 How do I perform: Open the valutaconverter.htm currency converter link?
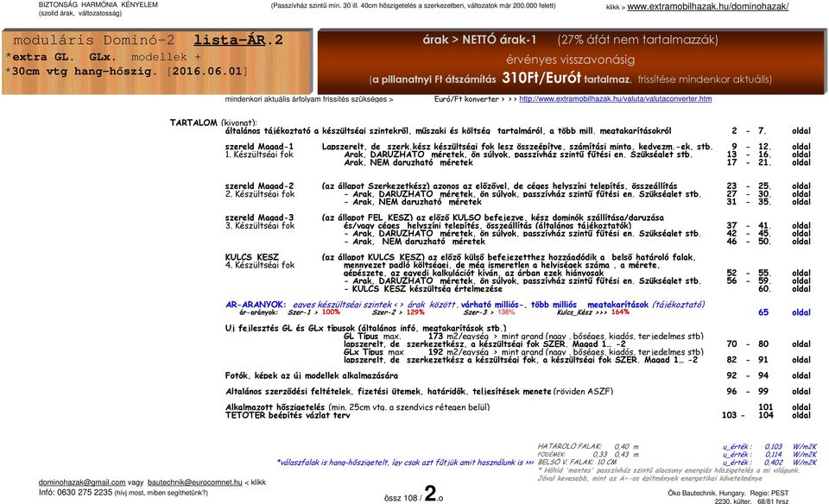616,98
